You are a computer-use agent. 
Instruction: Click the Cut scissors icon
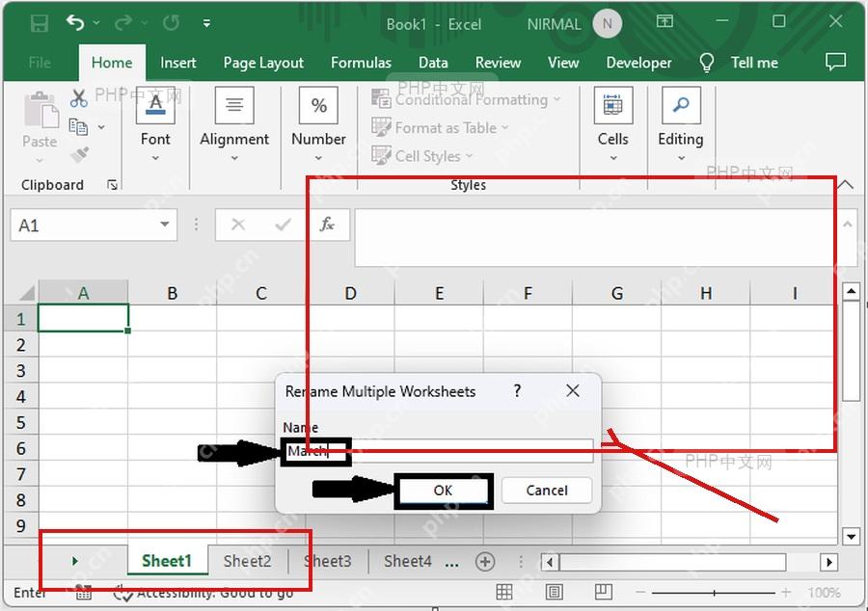click(79, 98)
